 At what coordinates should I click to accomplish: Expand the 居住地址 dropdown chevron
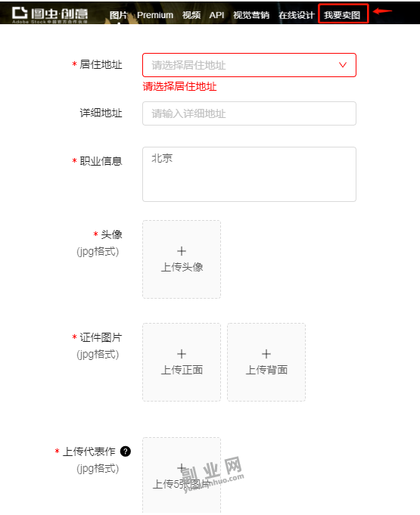pyautogui.click(x=343, y=65)
